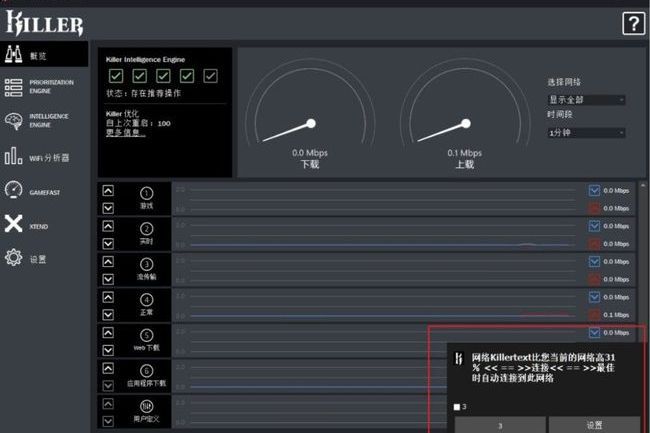Select priority 1 游戏 circle icon
This screenshot has width=650, height=433.
146,193
